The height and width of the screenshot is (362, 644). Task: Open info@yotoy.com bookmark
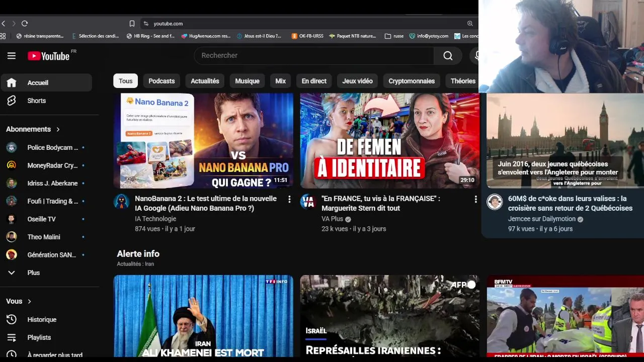coord(428,36)
